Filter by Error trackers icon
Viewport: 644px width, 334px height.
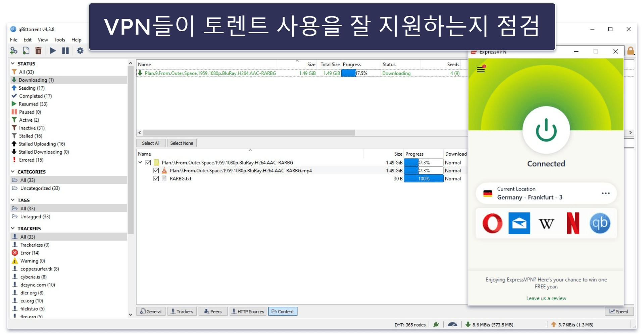coord(15,253)
